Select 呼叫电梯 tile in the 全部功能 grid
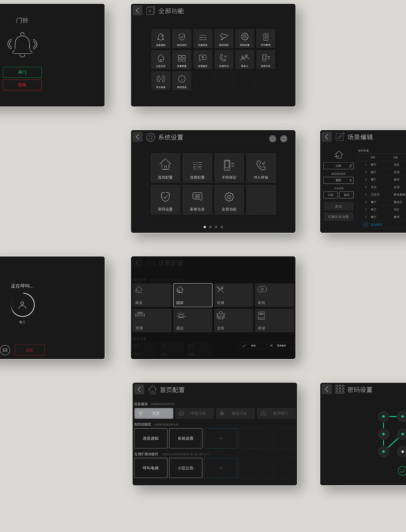Viewport: 406px width, 532px height. coord(266,39)
